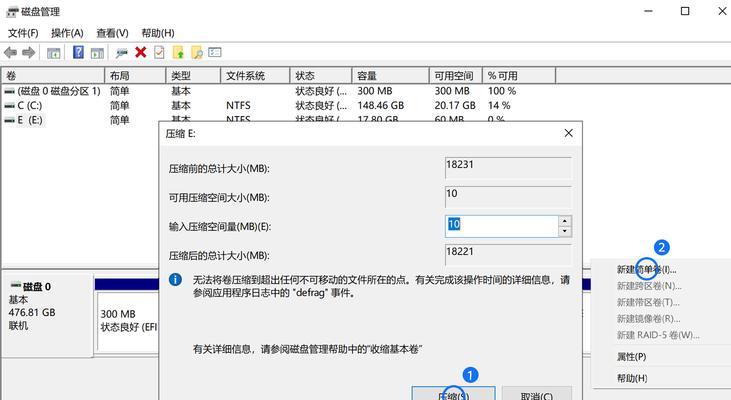Open the 帮助(H) menu in the menu bar
The height and width of the screenshot is (400, 731).
tap(158, 33)
